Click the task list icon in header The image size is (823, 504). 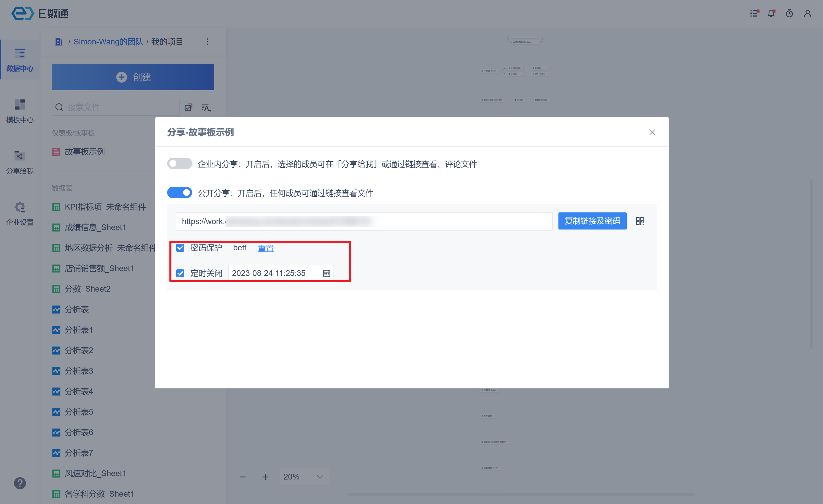(x=754, y=13)
